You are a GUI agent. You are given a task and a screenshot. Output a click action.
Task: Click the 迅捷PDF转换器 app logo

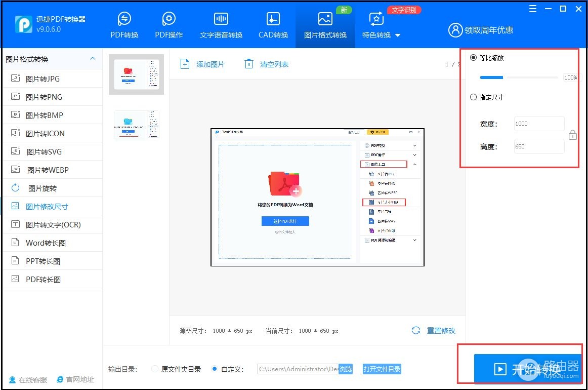(23, 24)
